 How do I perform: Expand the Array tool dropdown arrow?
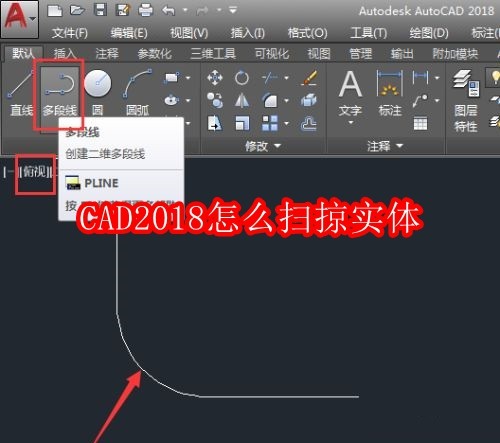click(x=286, y=124)
